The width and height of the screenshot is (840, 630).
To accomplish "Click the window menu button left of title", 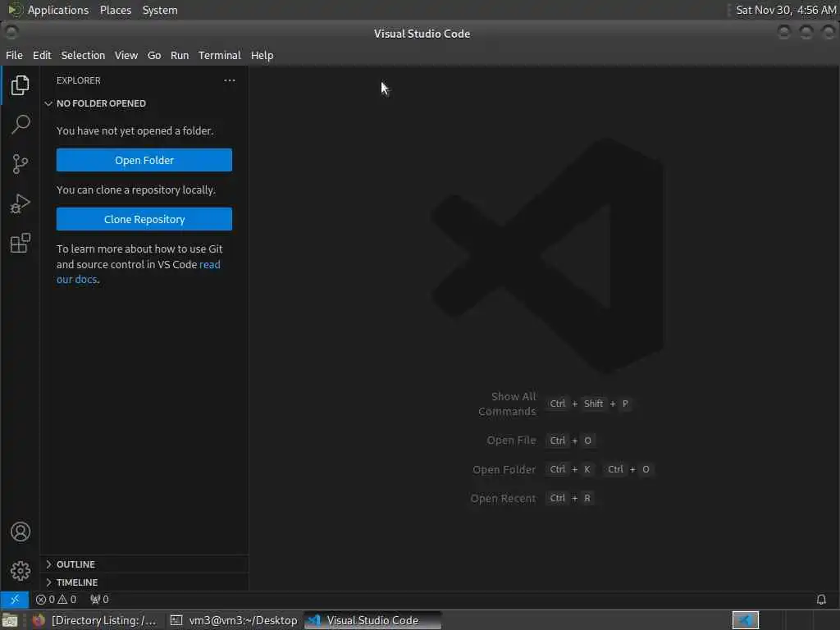I will [11, 33].
